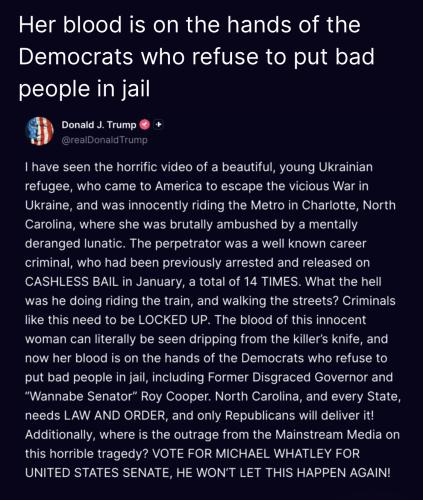
Task: Open the Donald J. Trump display name
Action: (99, 125)
